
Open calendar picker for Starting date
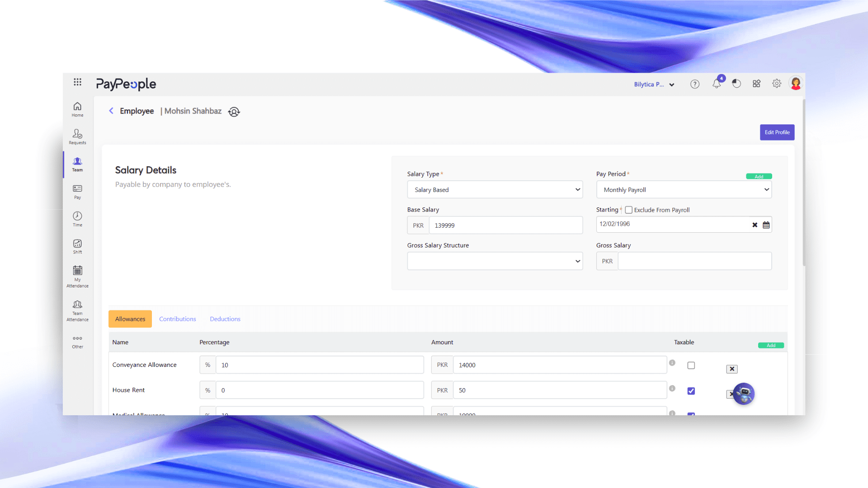[x=766, y=225]
